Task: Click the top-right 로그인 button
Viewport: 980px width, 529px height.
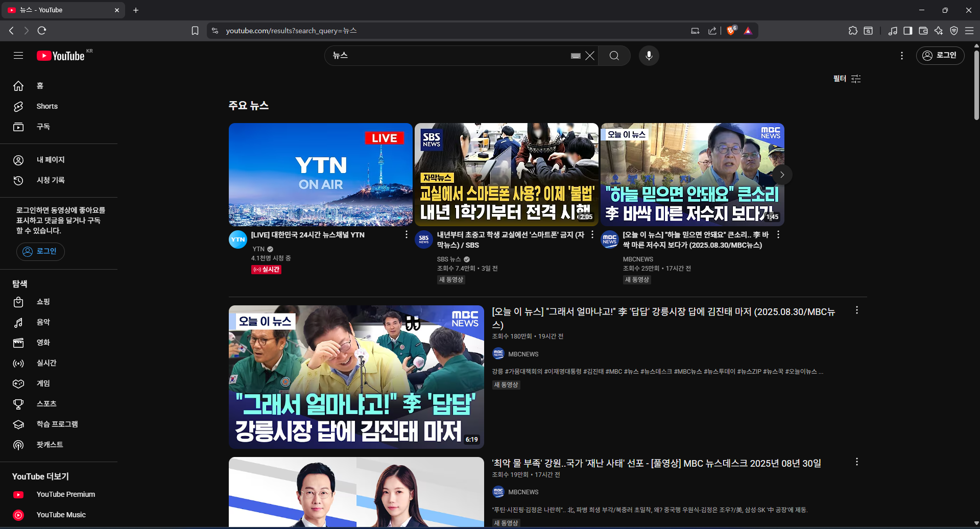Action: pos(940,56)
